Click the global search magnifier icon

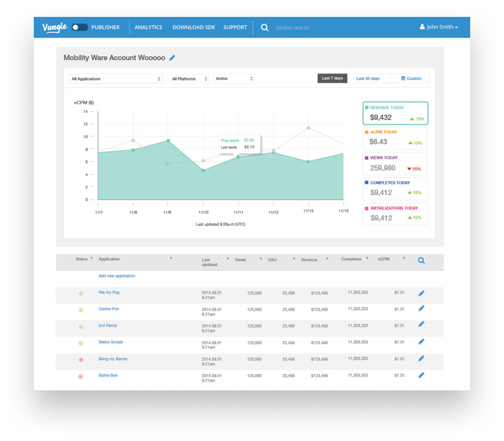tap(265, 27)
